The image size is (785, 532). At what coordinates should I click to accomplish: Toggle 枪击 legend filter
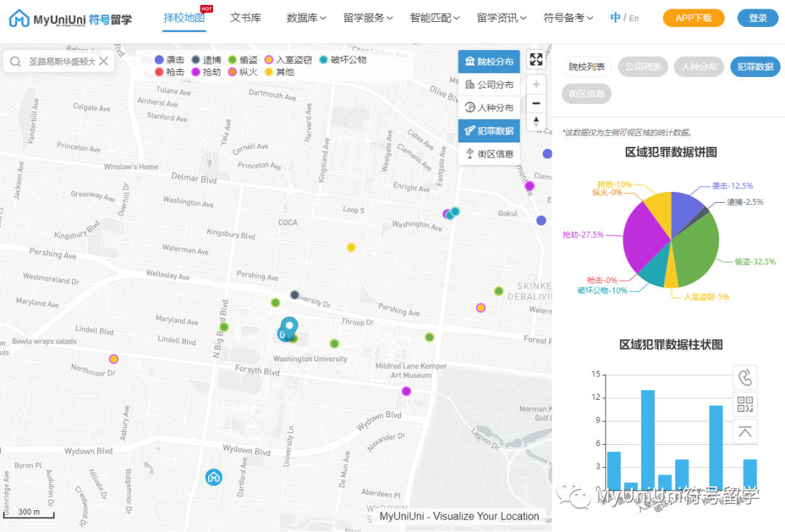pyautogui.click(x=169, y=72)
